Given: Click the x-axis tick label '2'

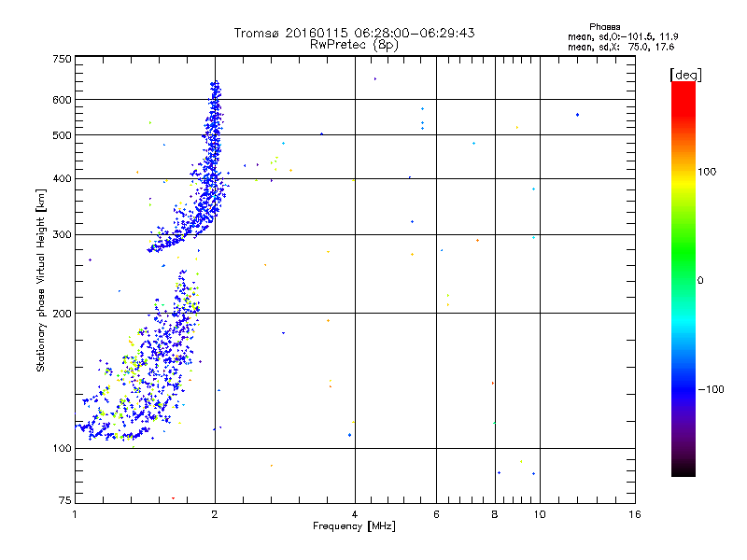Looking at the screenshot, I should pos(215,514).
